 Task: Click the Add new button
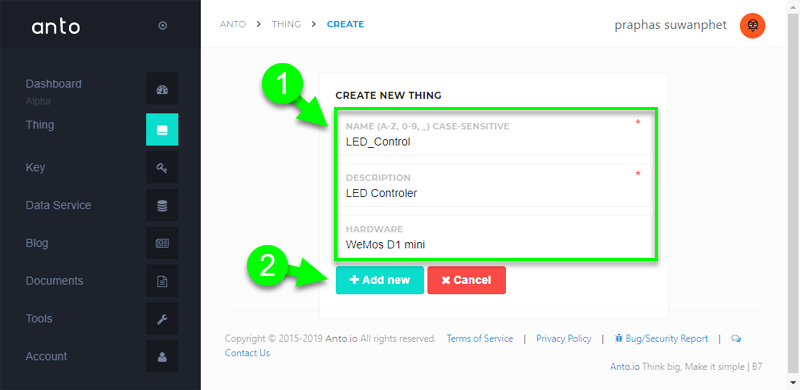click(x=380, y=280)
